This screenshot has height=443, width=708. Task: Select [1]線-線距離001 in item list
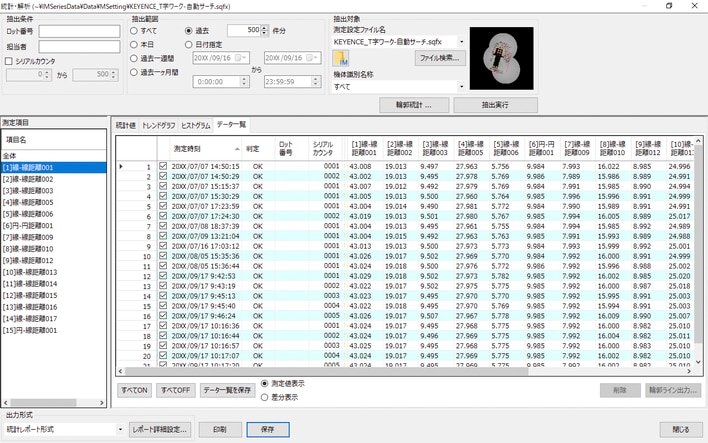(54, 168)
